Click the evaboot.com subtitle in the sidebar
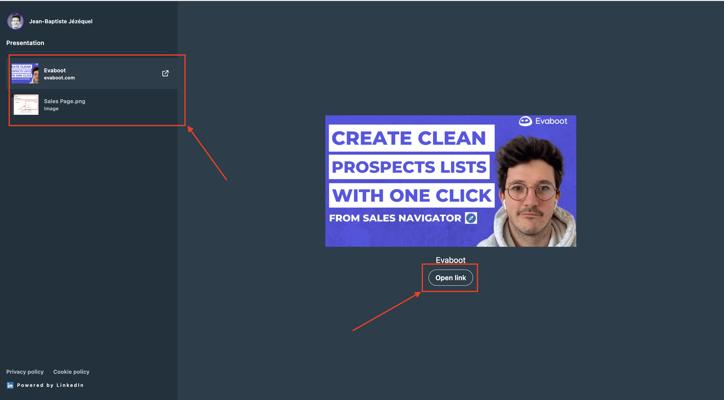724x400 pixels. tap(59, 78)
